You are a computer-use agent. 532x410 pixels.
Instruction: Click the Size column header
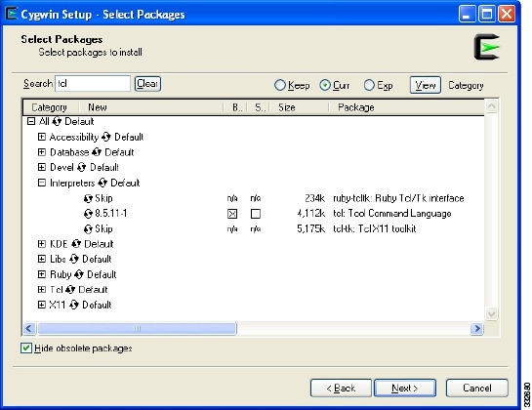pyautogui.click(x=299, y=107)
